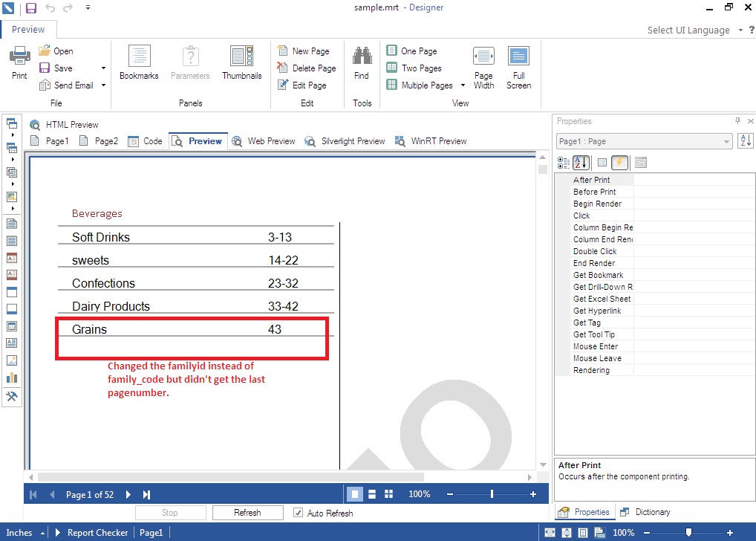This screenshot has width=756, height=541.
Task: Go to the previous page
Action: coord(52,495)
